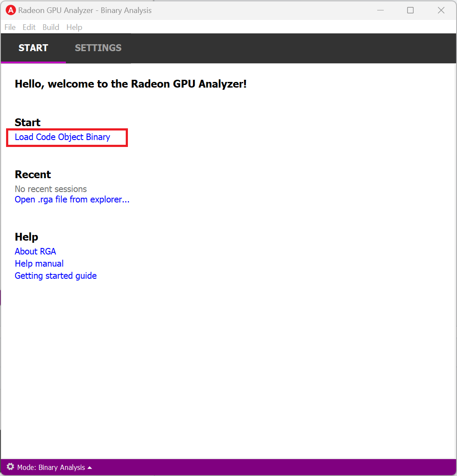Click the welcome heading text
The image size is (457, 476).
(131, 84)
